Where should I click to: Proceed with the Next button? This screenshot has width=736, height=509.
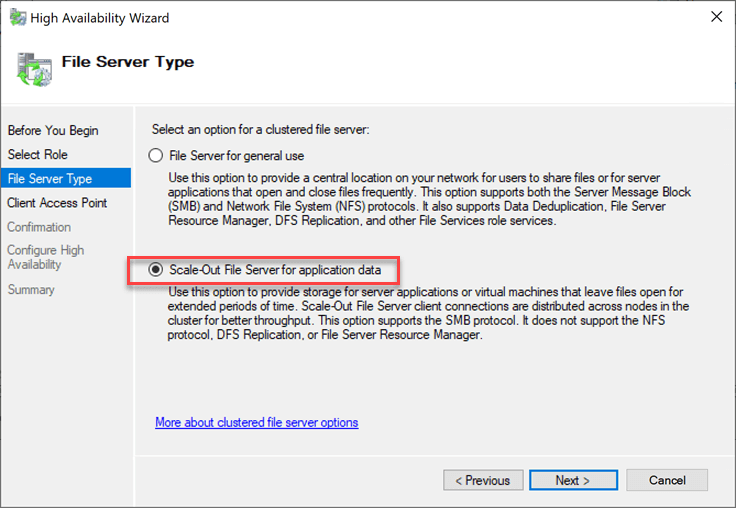[573, 480]
